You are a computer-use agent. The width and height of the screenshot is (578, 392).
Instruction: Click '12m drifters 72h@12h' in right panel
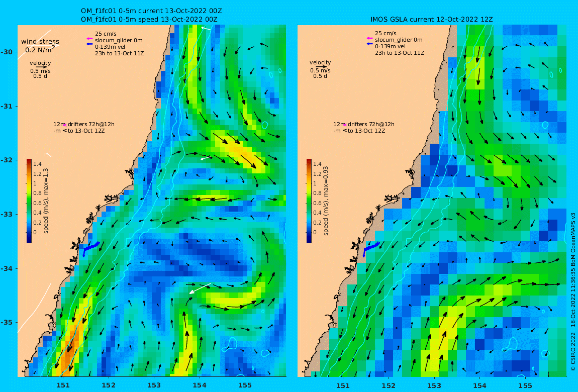point(364,124)
